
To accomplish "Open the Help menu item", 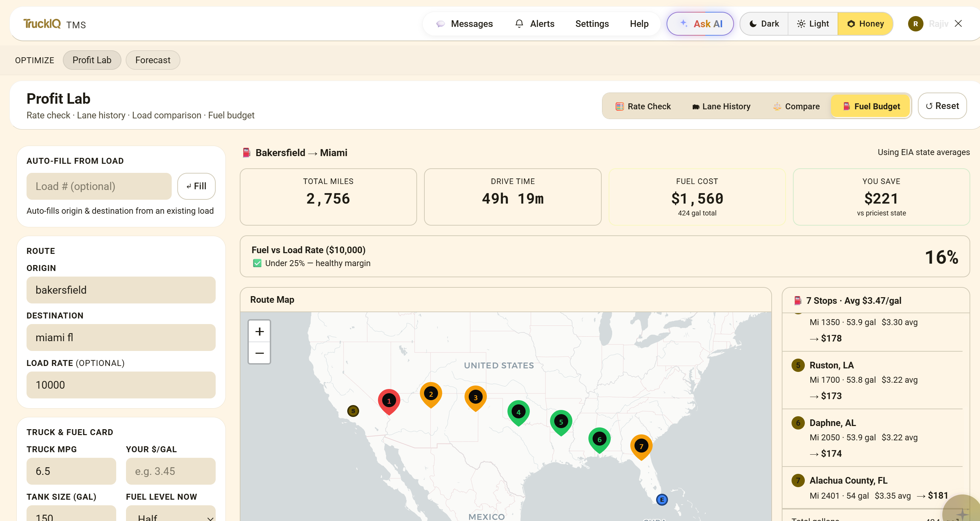I will point(639,24).
